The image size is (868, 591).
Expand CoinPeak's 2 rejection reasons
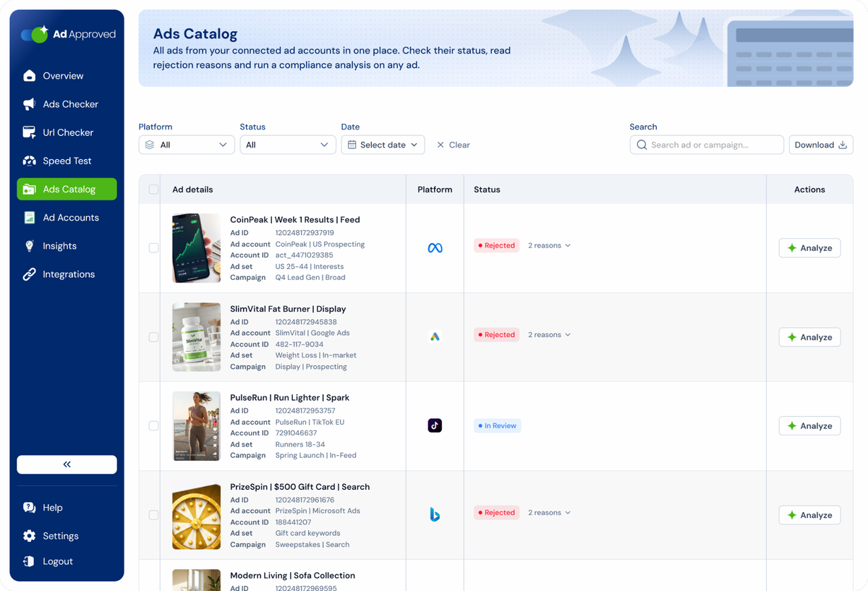point(549,245)
